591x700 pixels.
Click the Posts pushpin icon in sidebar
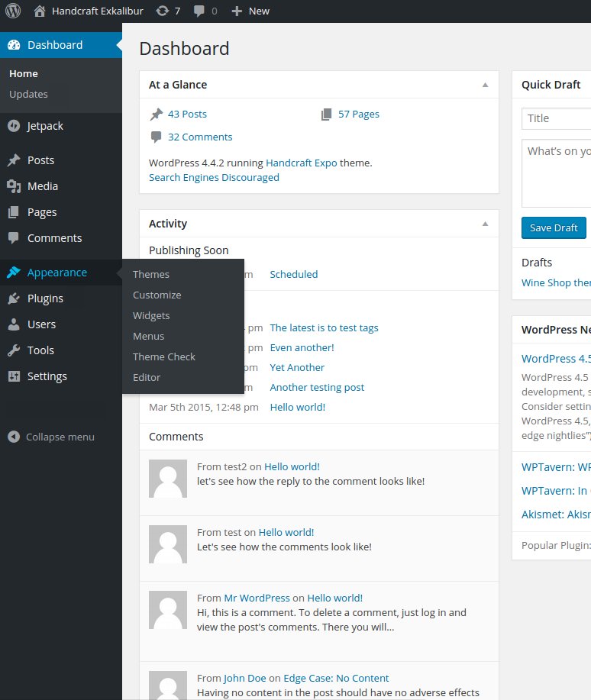[14, 160]
